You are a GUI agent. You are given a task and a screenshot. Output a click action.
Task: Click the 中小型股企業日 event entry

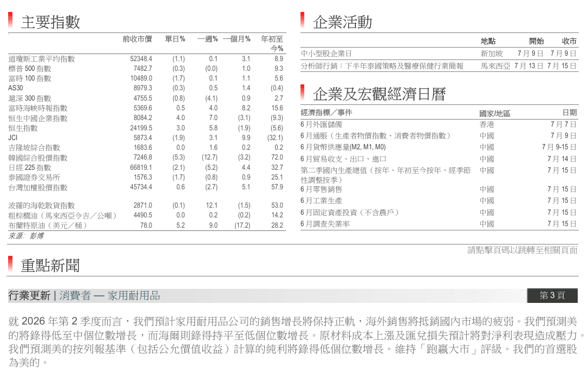(x=326, y=54)
